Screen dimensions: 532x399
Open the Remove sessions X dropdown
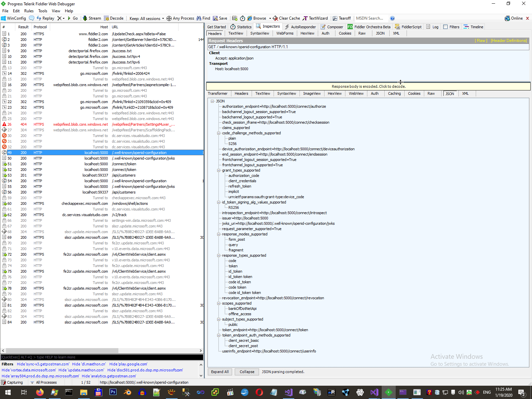(x=61, y=18)
